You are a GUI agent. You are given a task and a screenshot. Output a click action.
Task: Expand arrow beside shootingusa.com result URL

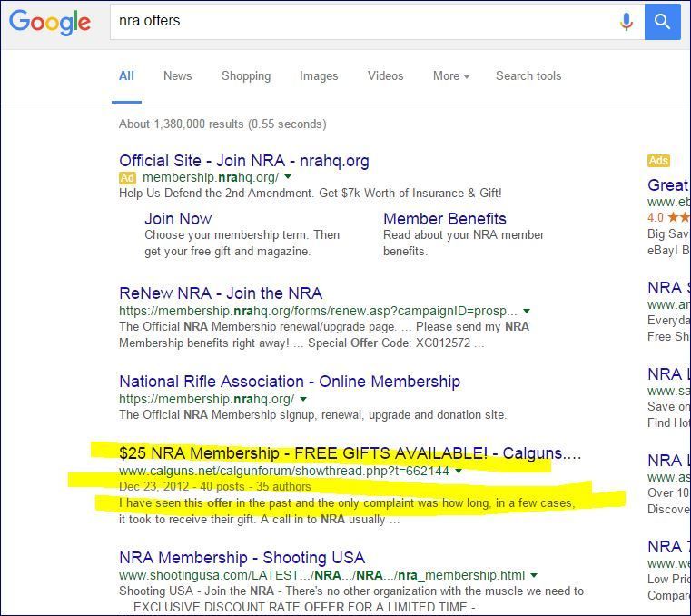pos(534,575)
